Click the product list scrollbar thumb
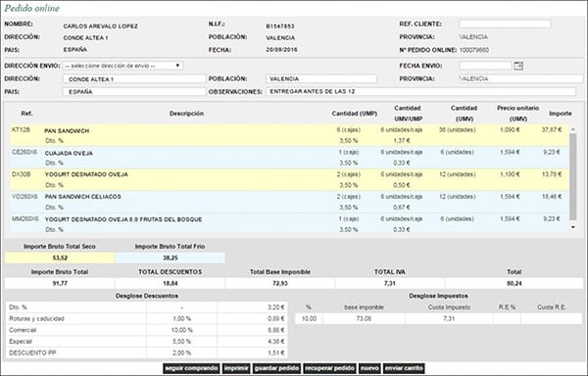 click(x=572, y=176)
